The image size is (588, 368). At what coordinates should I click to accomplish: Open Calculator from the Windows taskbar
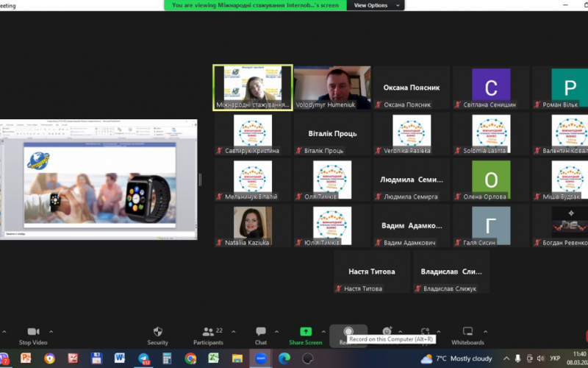tap(167, 358)
